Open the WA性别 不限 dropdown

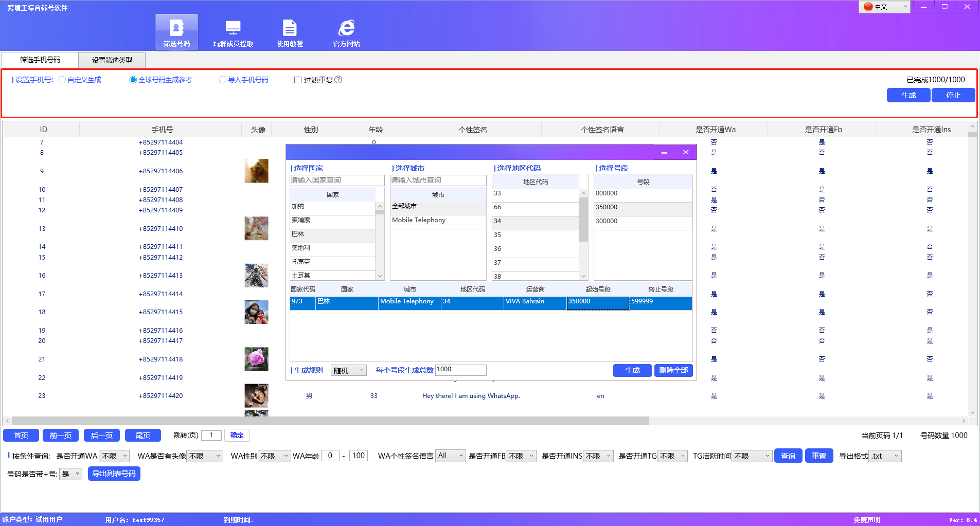point(274,456)
